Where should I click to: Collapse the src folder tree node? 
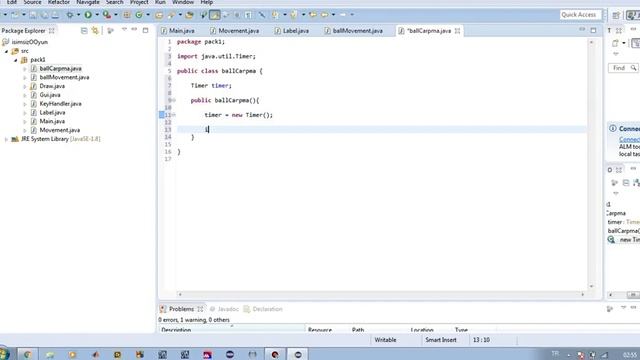6,51
